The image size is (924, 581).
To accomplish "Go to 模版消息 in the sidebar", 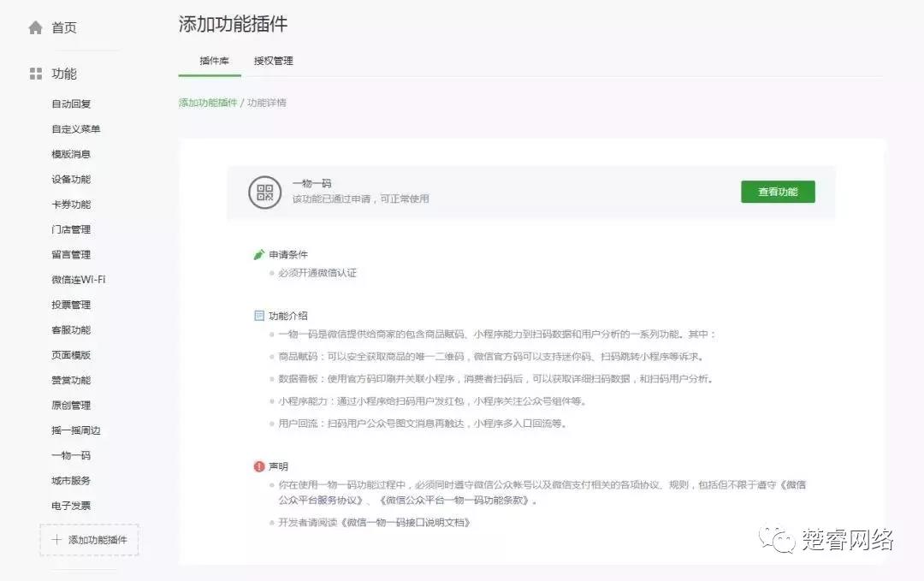I will click(x=71, y=154).
